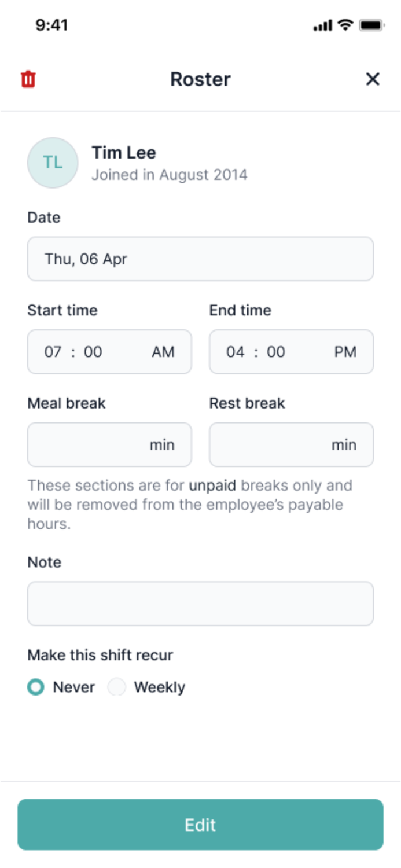The image size is (401, 868).
Task: Click the Tim Lee name link
Action: pyautogui.click(x=123, y=152)
